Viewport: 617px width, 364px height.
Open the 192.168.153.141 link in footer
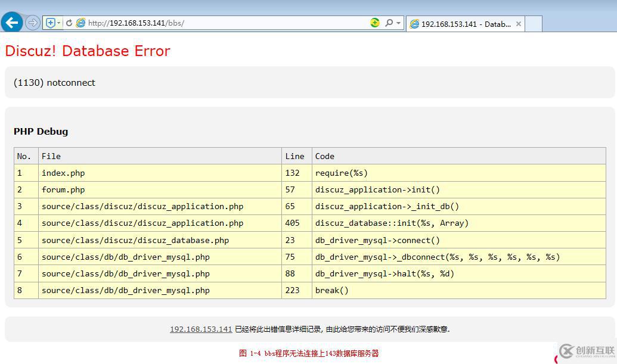click(201, 329)
